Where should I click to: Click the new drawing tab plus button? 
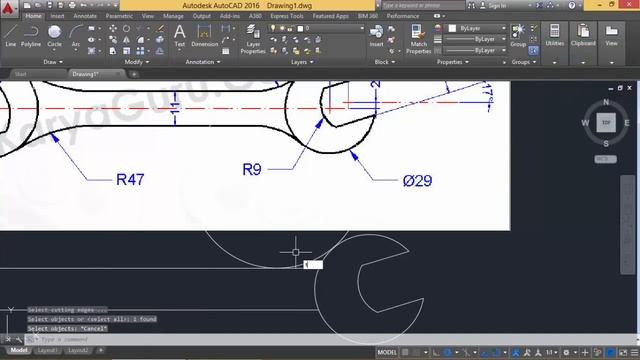pyautogui.click(x=133, y=74)
